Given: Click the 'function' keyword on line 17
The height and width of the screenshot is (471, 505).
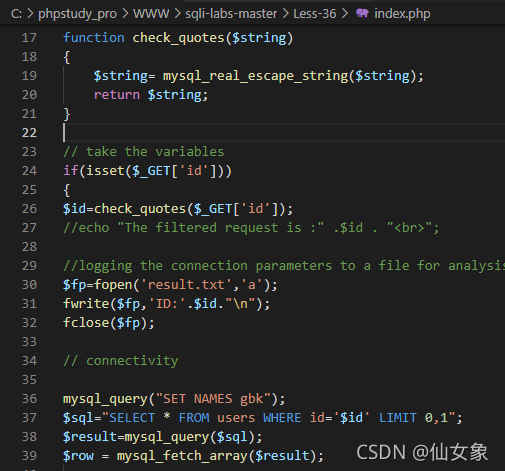Looking at the screenshot, I should pos(94,38).
